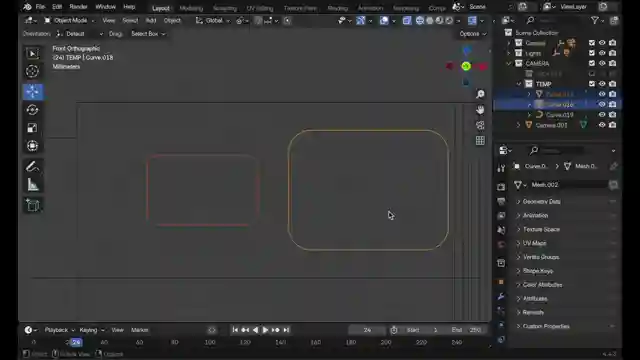
Task: Disable render for TEMP collection
Action: click(x=613, y=84)
